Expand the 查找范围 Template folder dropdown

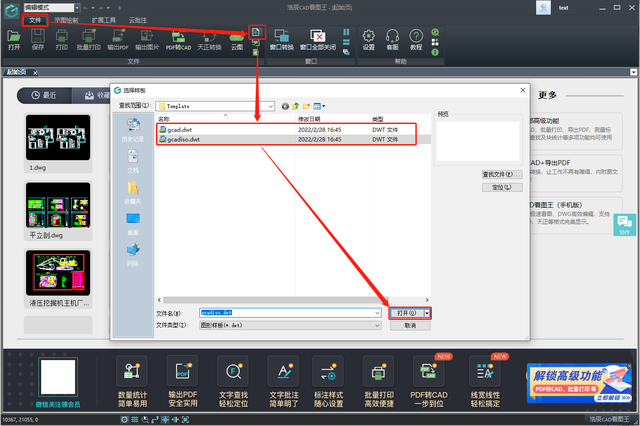(271, 106)
